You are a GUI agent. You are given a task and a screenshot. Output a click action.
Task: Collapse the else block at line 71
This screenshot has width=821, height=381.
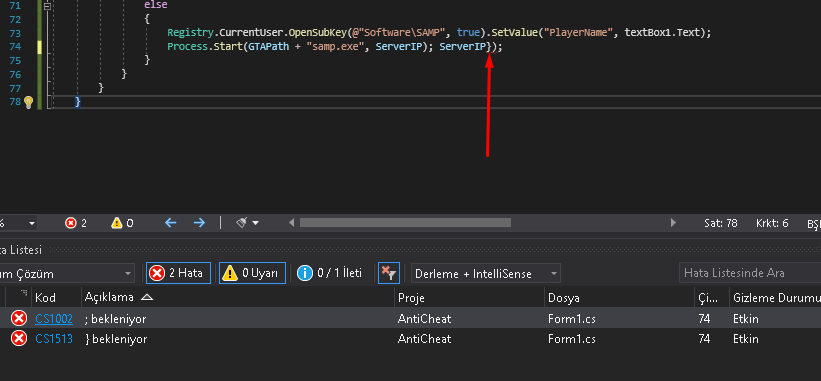point(47,6)
